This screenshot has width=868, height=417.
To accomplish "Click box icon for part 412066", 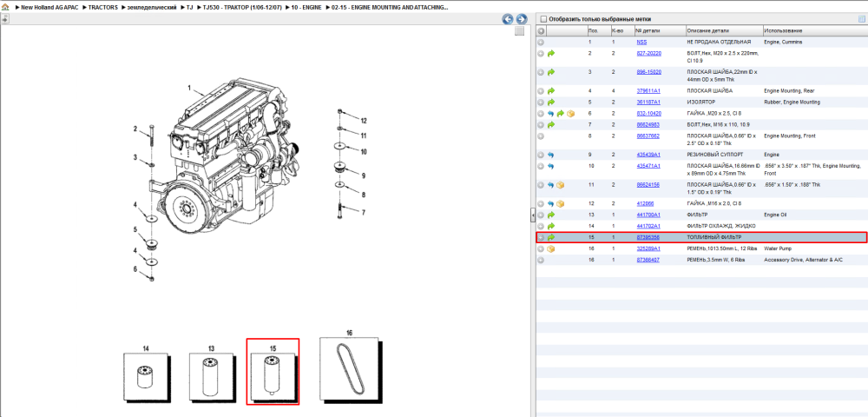I will 560,203.
